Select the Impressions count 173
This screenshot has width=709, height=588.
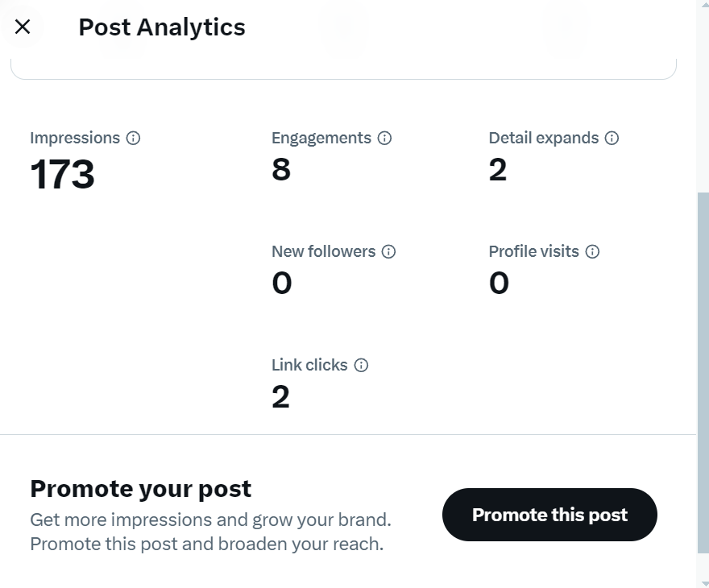tap(62, 175)
